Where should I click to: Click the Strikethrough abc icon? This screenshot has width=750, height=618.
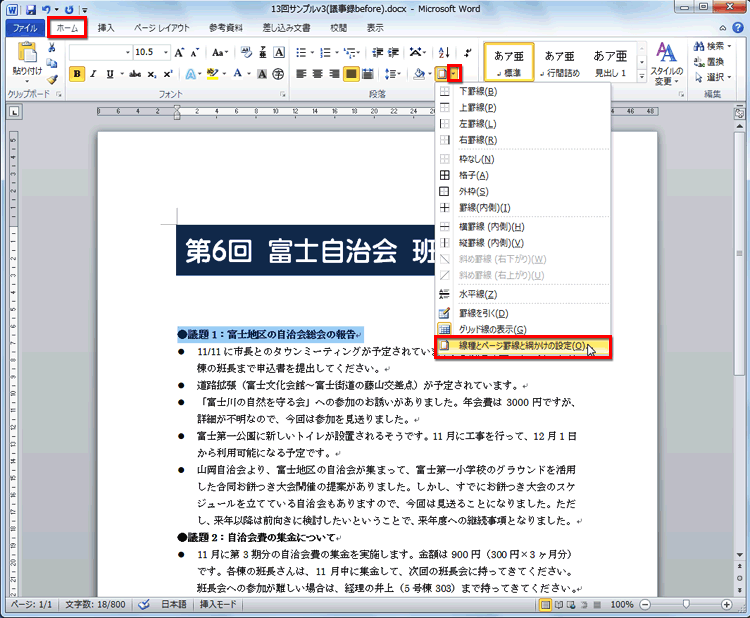point(135,74)
